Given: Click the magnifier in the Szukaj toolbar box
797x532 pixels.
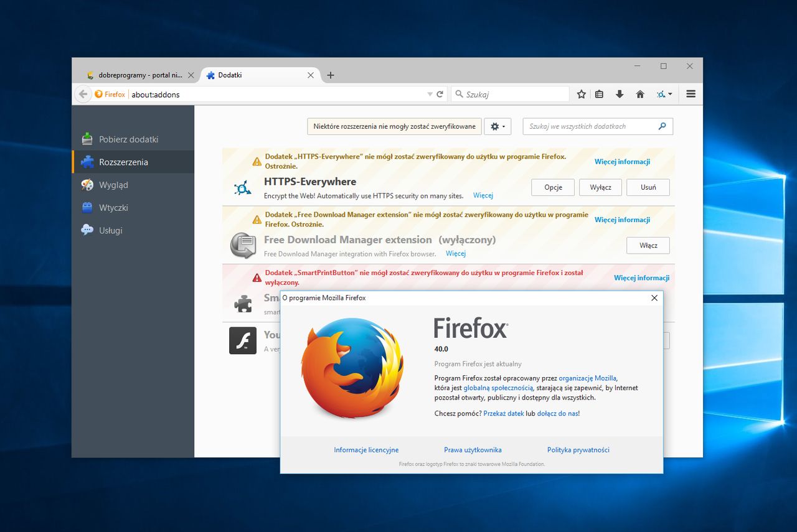Looking at the screenshot, I should (460, 95).
